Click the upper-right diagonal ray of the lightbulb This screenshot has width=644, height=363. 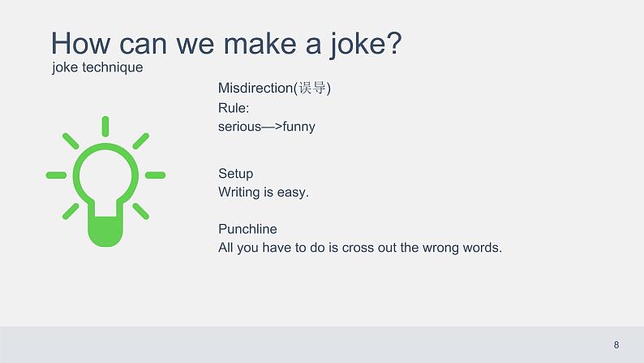click(x=141, y=140)
